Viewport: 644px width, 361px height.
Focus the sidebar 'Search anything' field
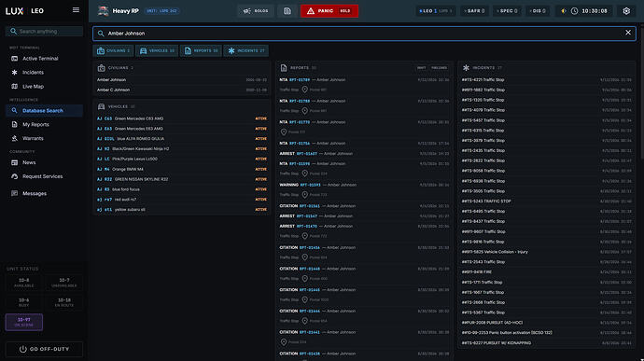click(45, 31)
